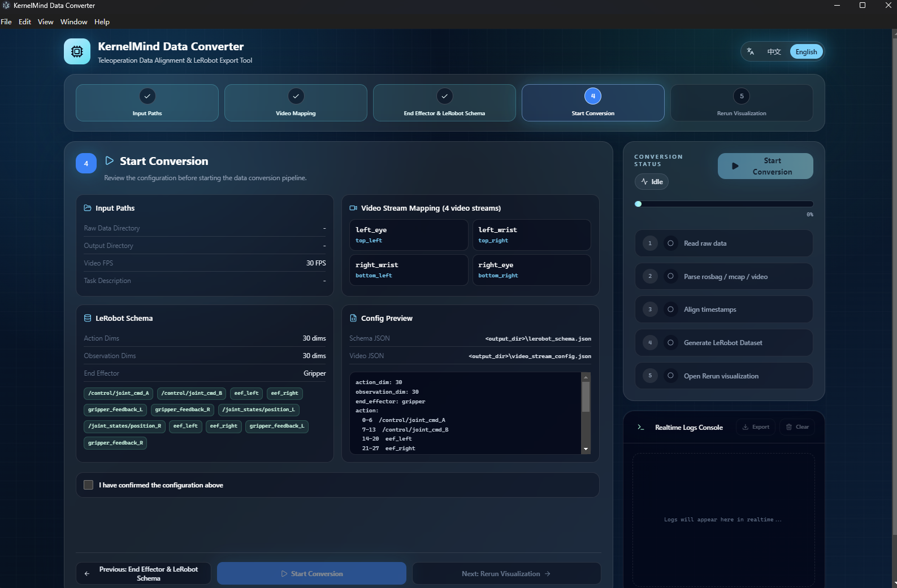The height and width of the screenshot is (588, 897).
Task: Click the step 5 circle icon
Action: (x=742, y=96)
